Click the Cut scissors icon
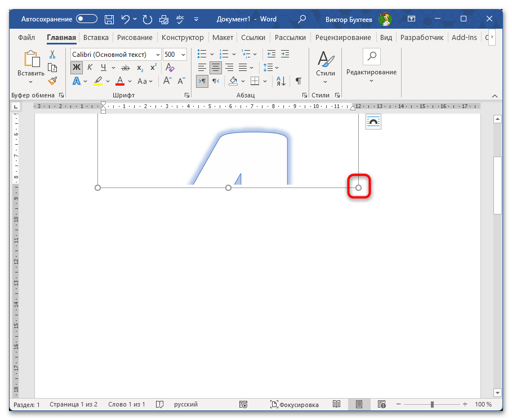 [52, 55]
